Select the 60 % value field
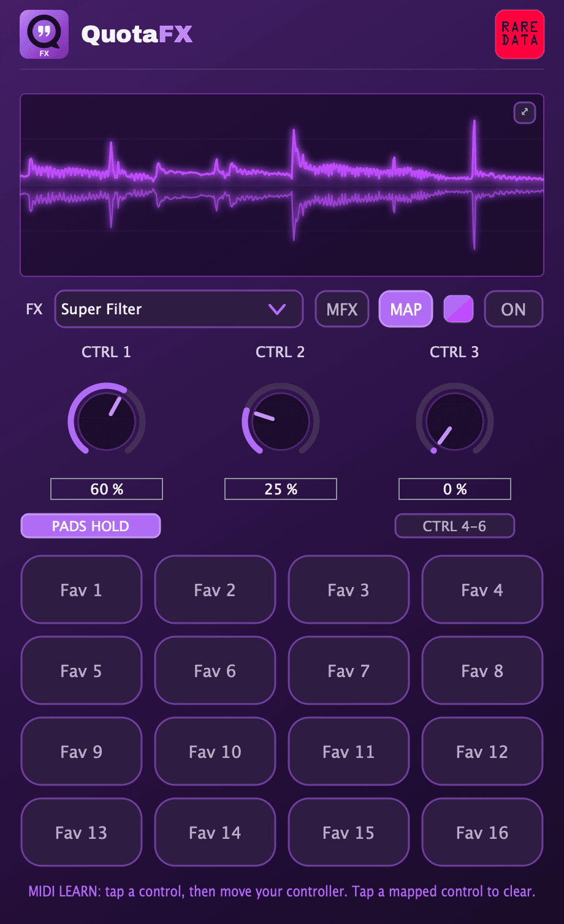Image resolution: width=564 pixels, height=924 pixels. [x=107, y=489]
